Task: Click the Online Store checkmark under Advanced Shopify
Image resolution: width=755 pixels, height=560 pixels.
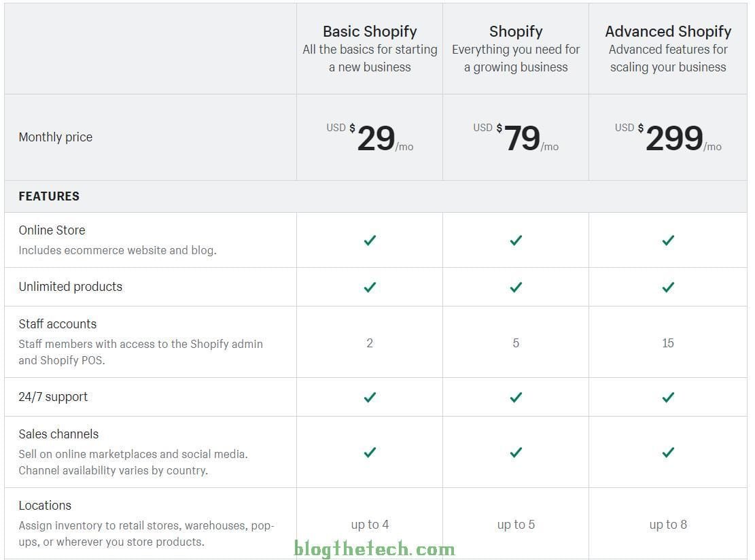Action: (x=668, y=240)
